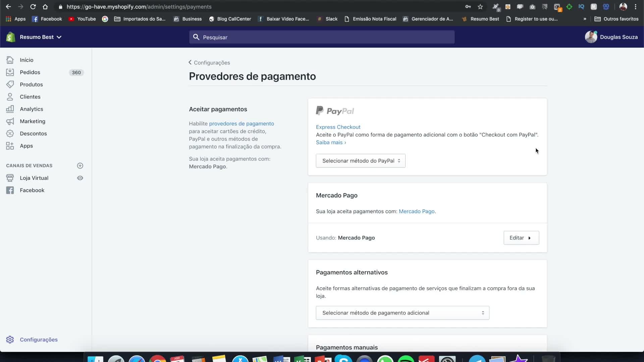Open Clientes in the sidebar
The height and width of the screenshot is (362, 644).
[30, 97]
